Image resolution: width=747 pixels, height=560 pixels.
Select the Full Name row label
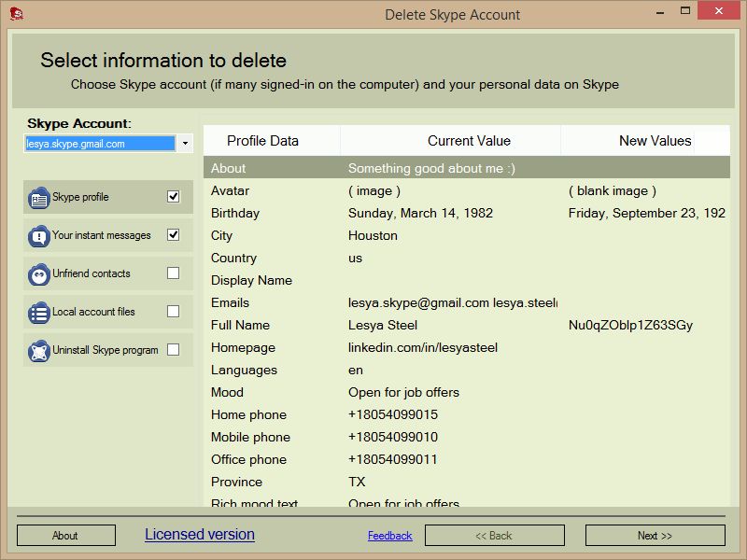tap(241, 325)
